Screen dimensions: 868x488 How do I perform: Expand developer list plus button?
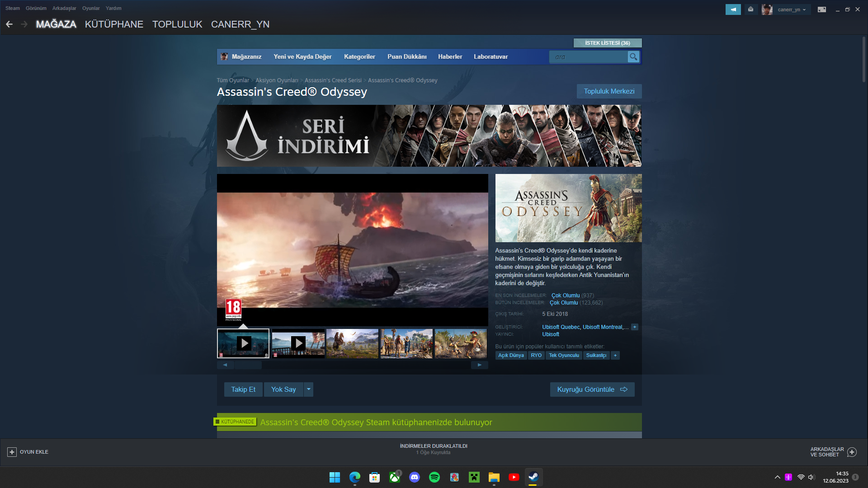635,327
